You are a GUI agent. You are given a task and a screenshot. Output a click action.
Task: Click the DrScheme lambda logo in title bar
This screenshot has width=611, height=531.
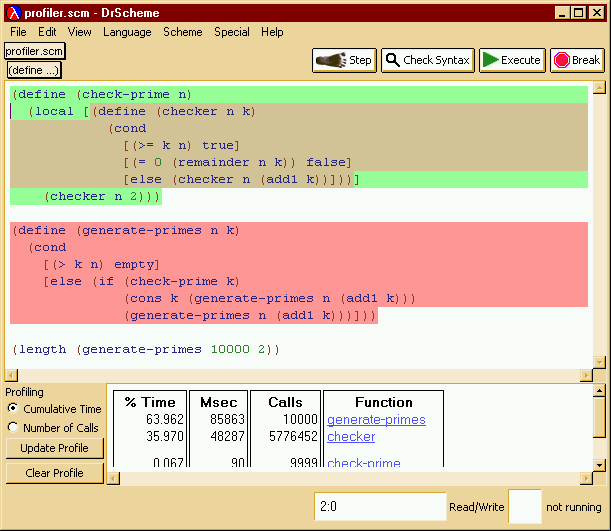[14, 13]
